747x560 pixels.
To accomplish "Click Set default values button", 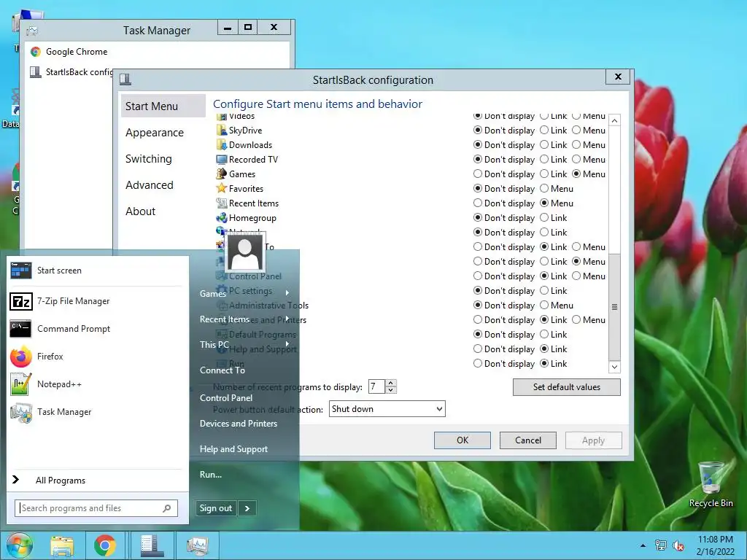I will tap(566, 387).
